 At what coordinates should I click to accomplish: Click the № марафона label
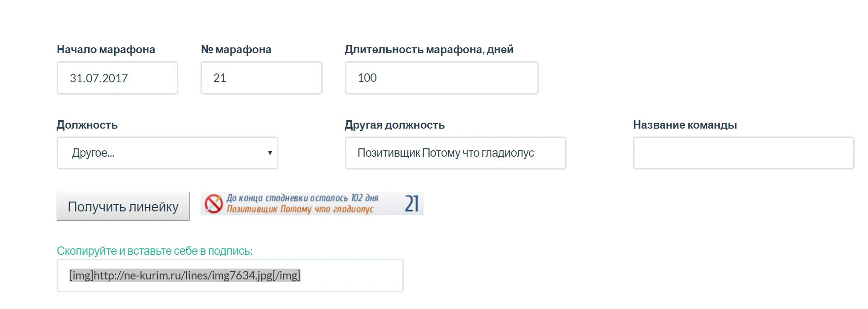point(236,49)
